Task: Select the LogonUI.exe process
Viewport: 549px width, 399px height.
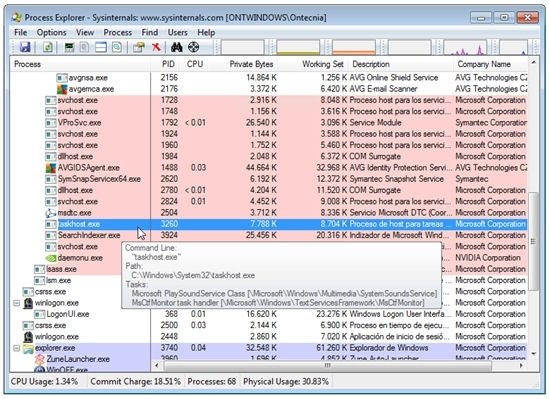Action: pos(68,314)
